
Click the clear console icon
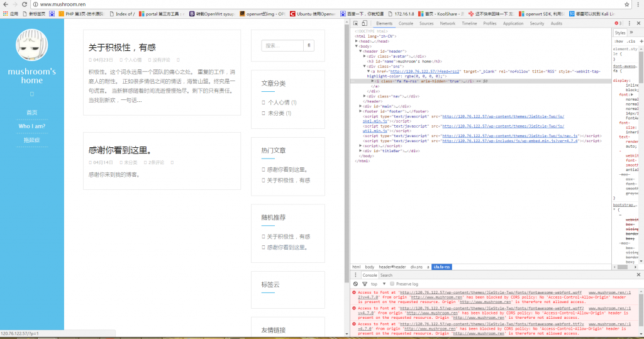click(356, 284)
